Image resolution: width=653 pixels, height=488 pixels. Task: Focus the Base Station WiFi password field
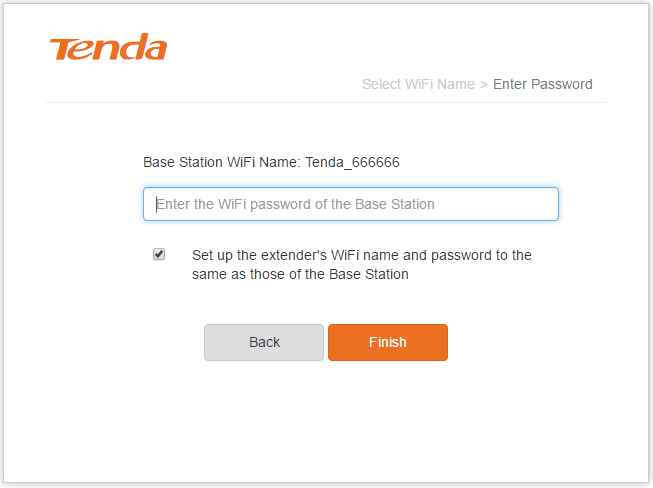(350, 204)
